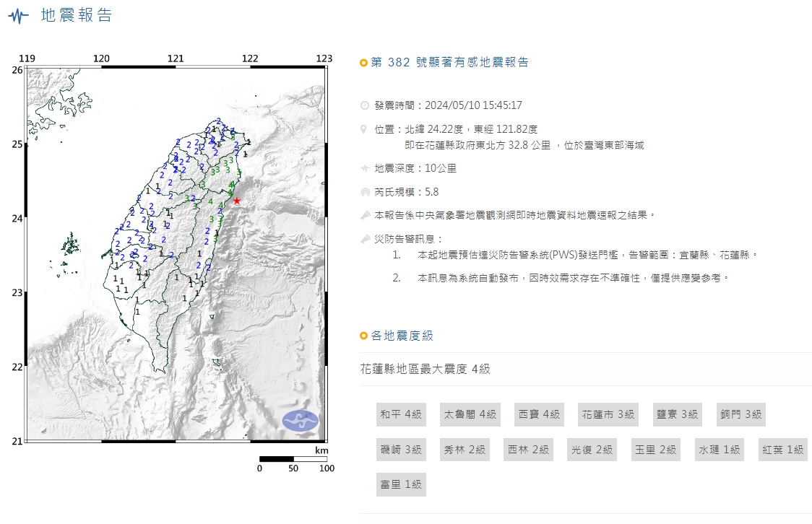812x524 pixels.
Task: Click the 第 382 號顯著有感地震報告 title
Action: tap(449, 63)
